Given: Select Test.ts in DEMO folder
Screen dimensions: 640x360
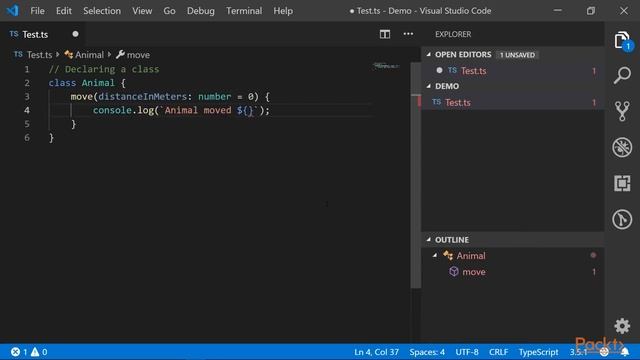Looking at the screenshot, I should (x=513, y=102).
